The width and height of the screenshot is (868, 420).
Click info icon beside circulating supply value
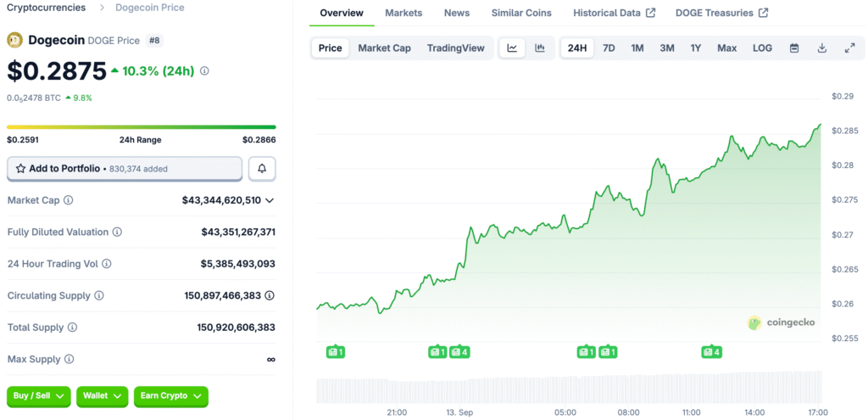tap(270, 296)
